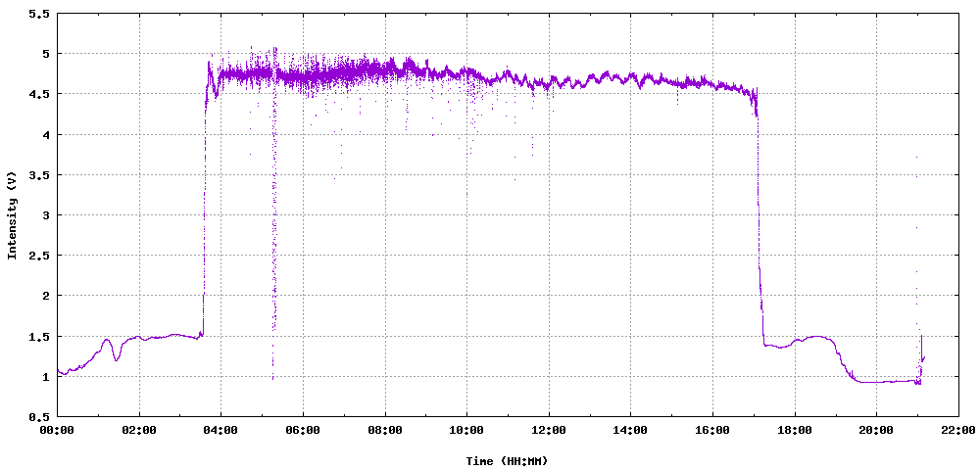Click the y-axis tick label 2
This screenshot has width=980, height=470.
(x=46, y=296)
